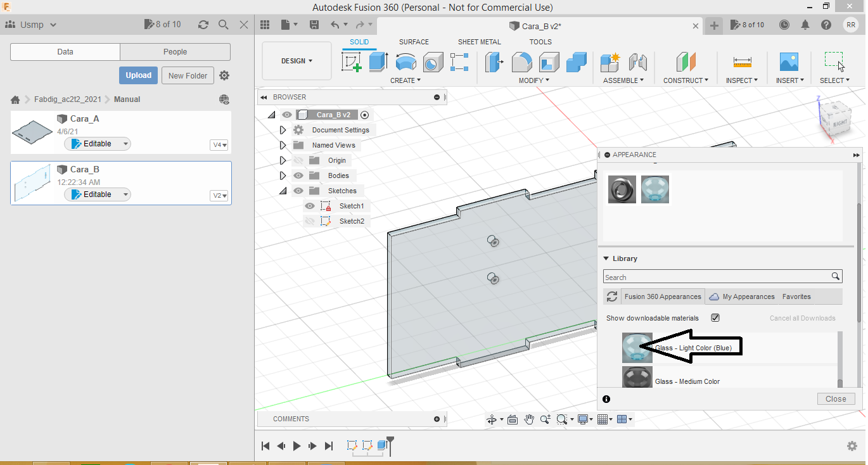Open the DESIGN workspace dropdown
868x465 pixels.
(x=297, y=61)
